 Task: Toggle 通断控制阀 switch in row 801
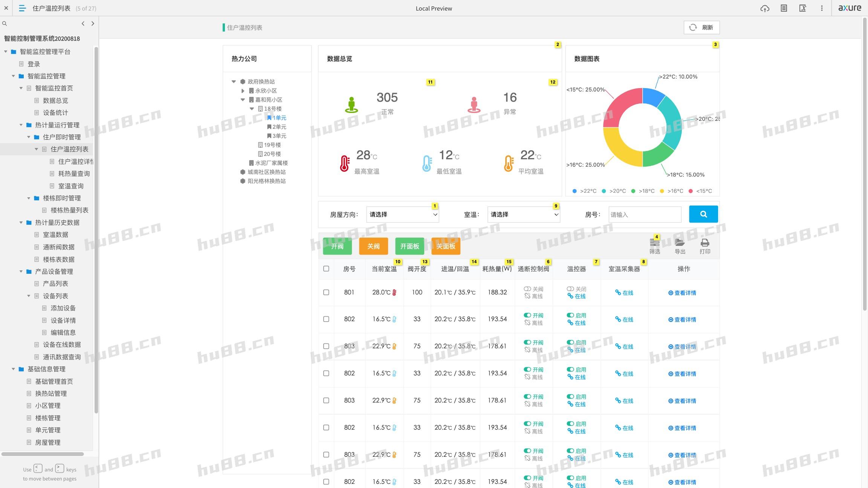(527, 289)
